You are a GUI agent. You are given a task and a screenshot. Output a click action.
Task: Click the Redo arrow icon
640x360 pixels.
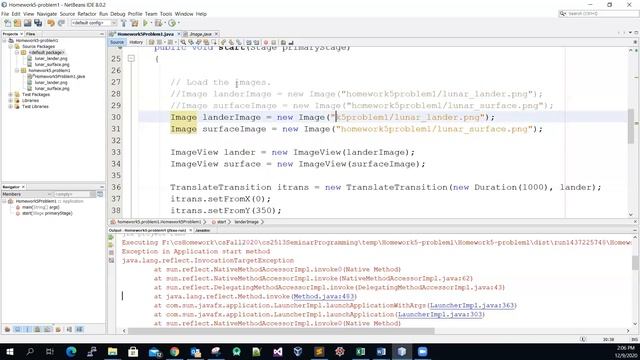(61, 23)
